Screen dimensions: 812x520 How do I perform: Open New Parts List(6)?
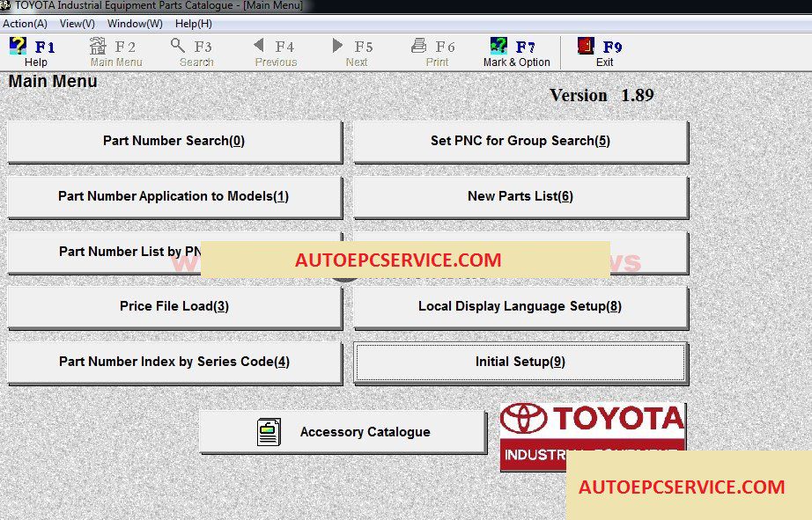click(x=520, y=197)
